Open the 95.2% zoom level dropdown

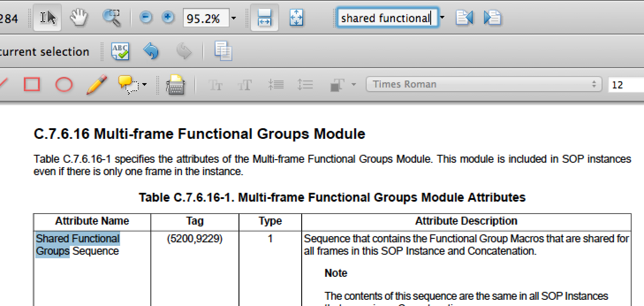coord(234,19)
